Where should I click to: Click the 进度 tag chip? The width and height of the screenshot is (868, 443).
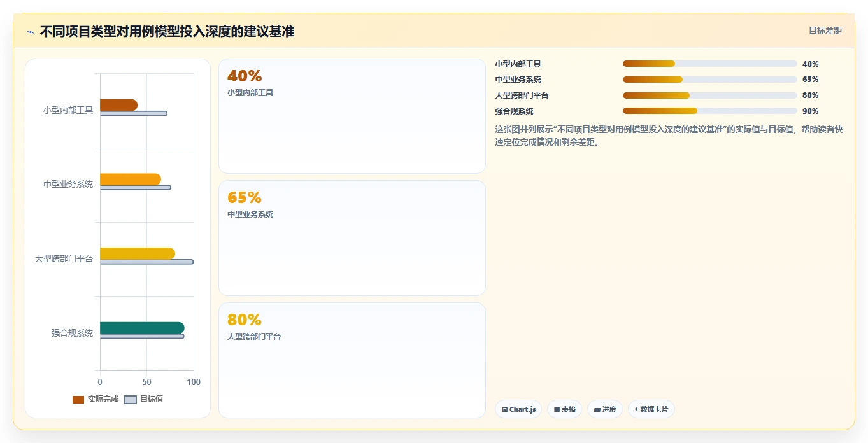coord(605,409)
